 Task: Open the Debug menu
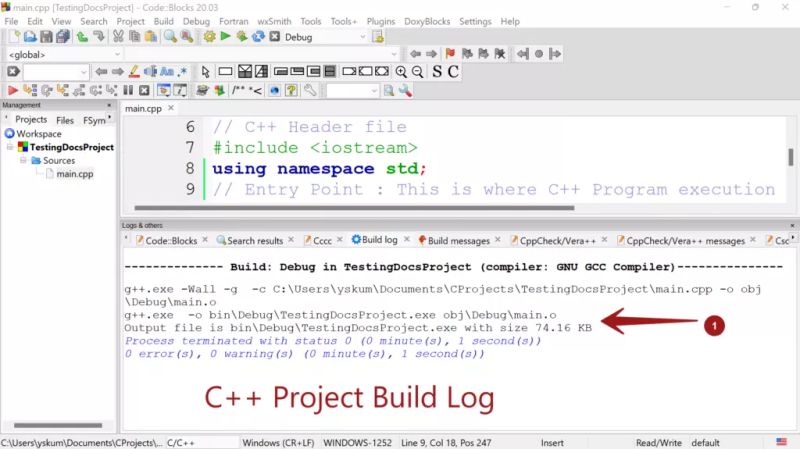196,21
